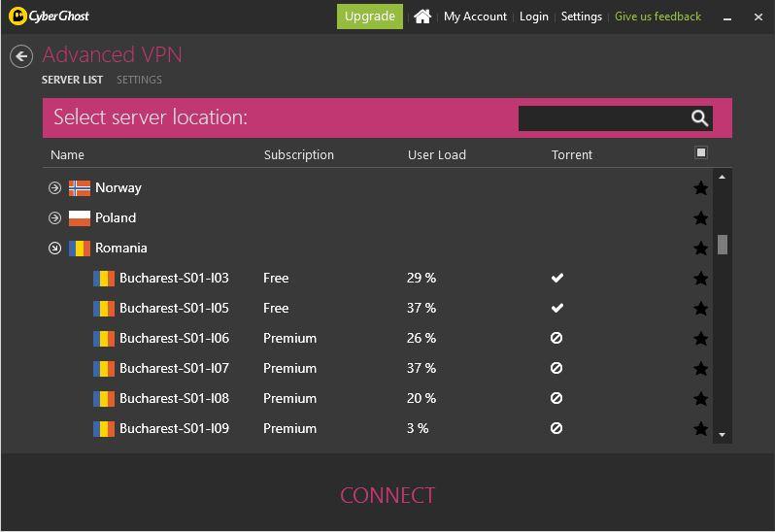Star the Bucharest-S01-I07 server
Viewport: 775px width, 532px height.
[700, 368]
